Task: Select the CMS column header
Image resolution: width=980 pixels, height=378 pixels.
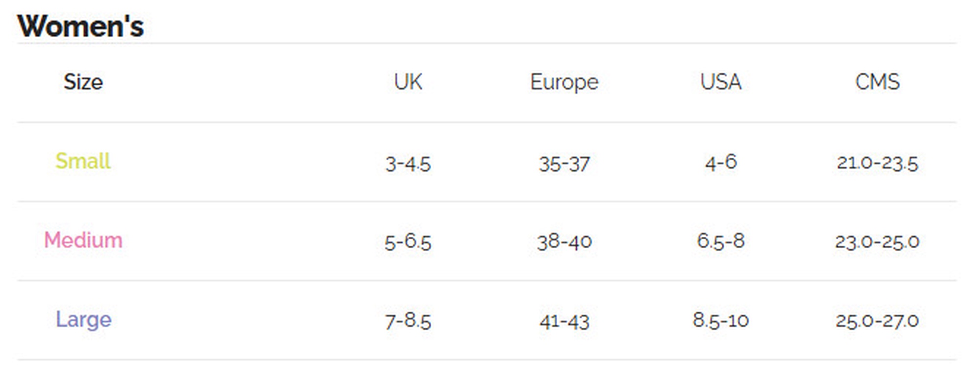Action: point(877,82)
